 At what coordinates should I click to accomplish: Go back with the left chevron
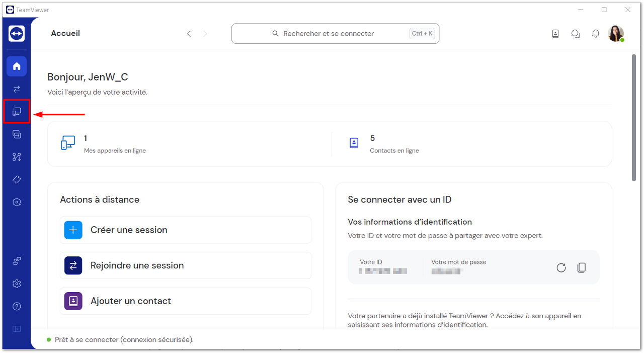click(189, 34)
